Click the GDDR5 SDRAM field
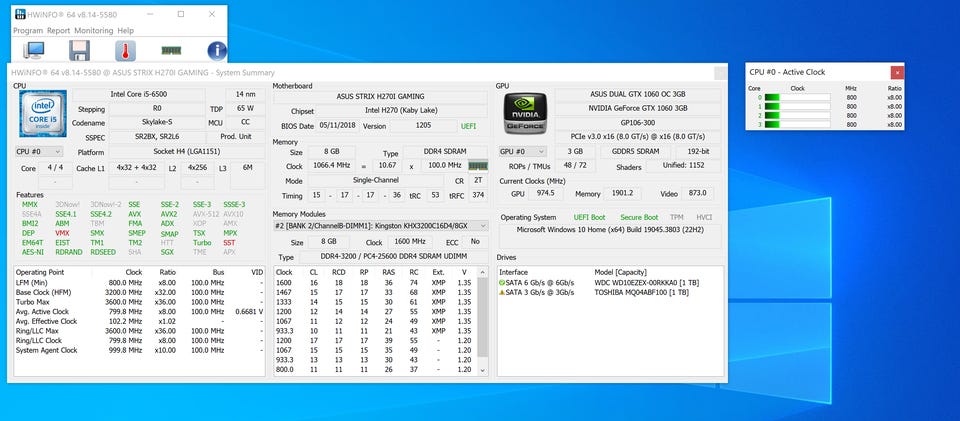 click(x=634, y=151)
